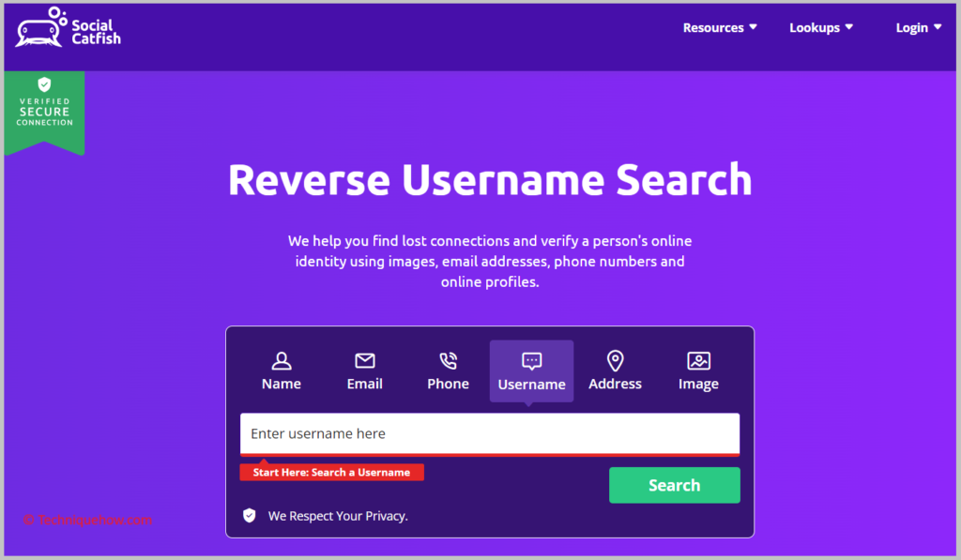This screenshot has height=560, width=961.
Task: Expand the Lookups menu
Action: (820, 27)
